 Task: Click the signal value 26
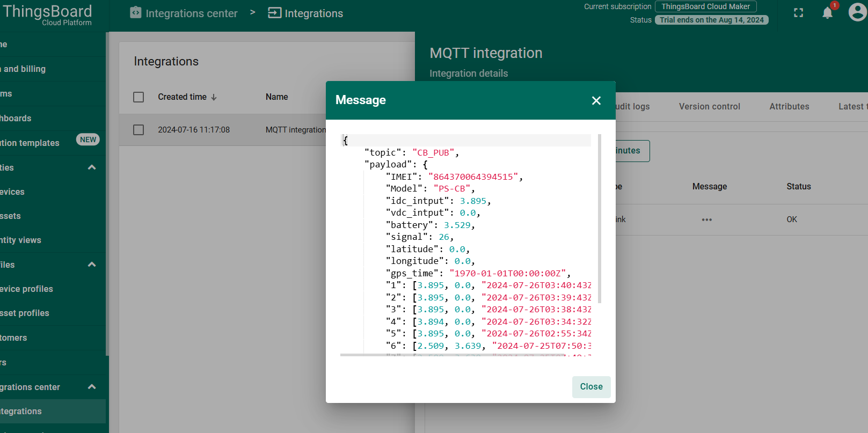pos(444,237)
